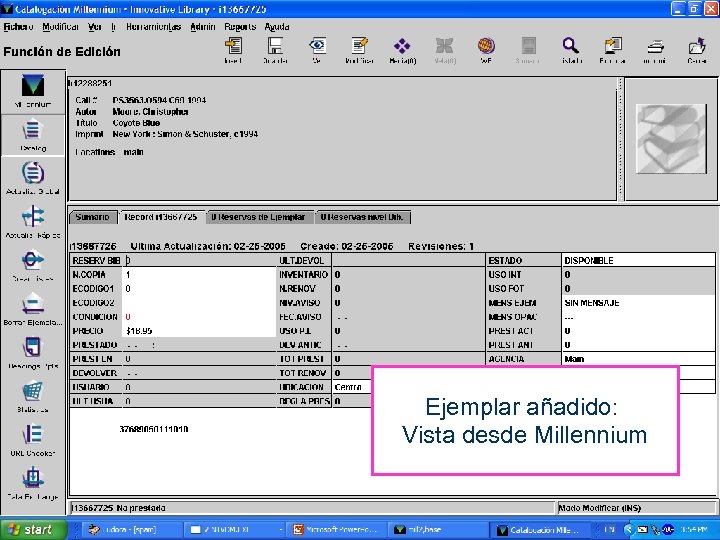The image size is (720, 540).
Task: Click the UBICACION field showing Centra
Action: pyautogui.click(x=351, y=387)
